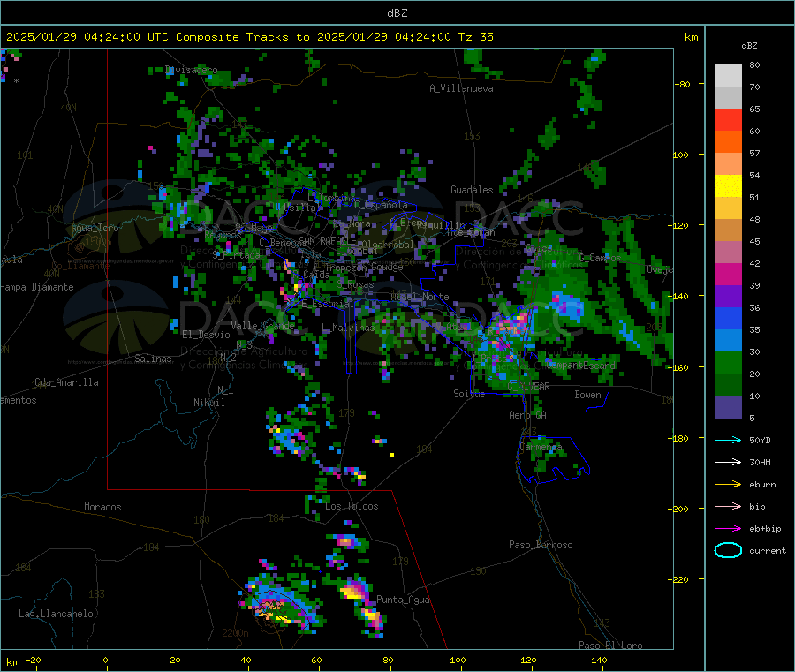
Task: Click the Paso_Barroso label
Action: tap(541, 545)
